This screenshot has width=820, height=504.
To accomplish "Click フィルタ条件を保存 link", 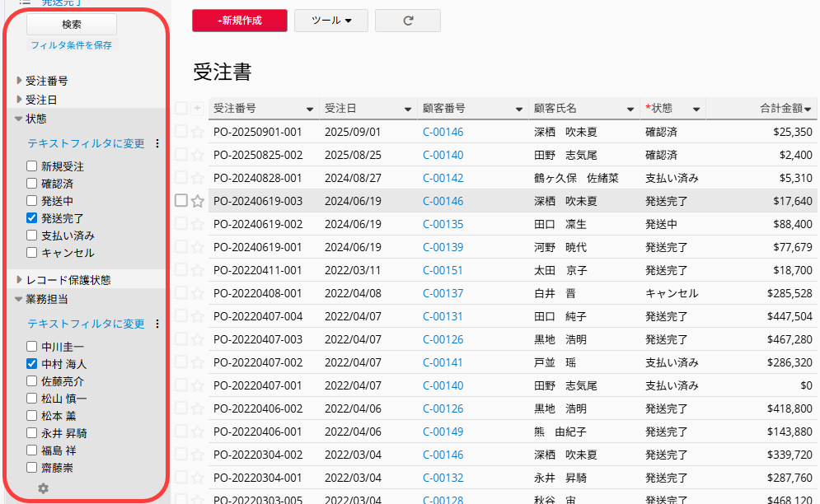I will (x=71, y=45).
